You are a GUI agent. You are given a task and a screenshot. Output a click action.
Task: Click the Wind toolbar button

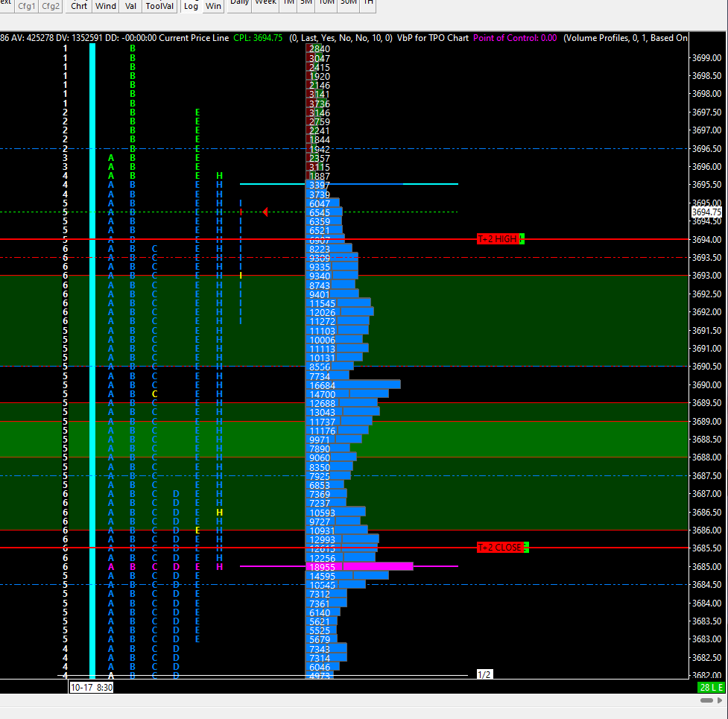pyautogui.click(x=106, y=6)
